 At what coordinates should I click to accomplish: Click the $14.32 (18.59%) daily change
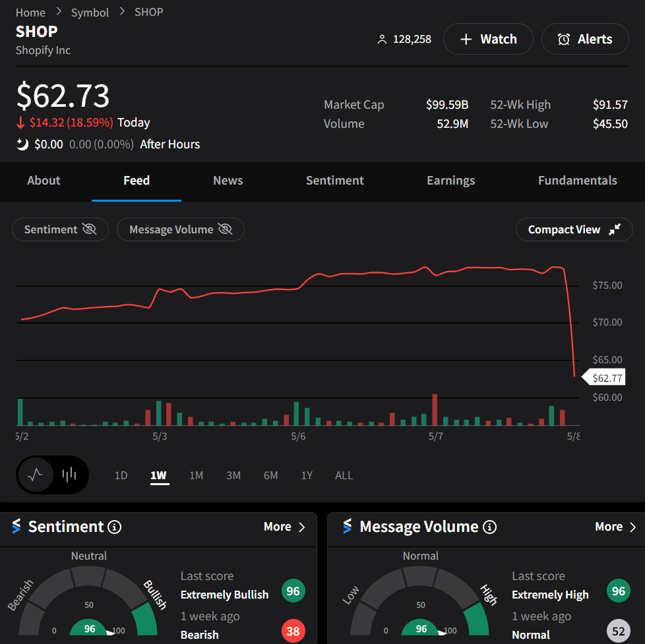[x=71, y=123]
